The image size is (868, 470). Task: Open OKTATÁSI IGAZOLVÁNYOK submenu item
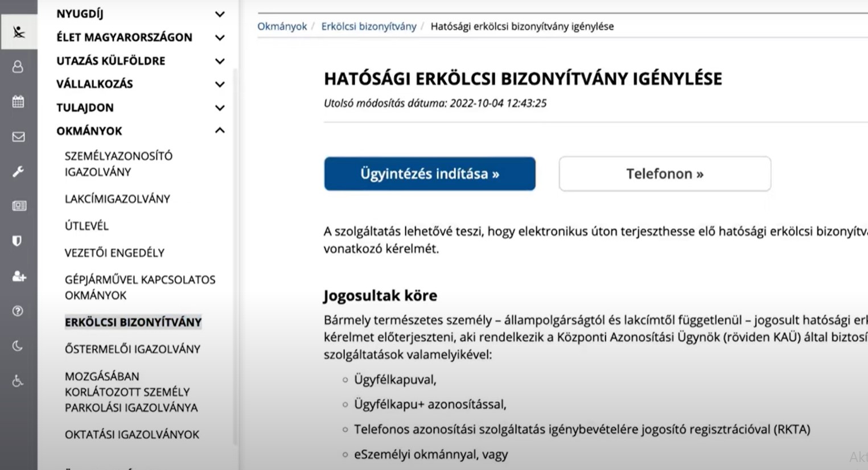tap(132, 434)
